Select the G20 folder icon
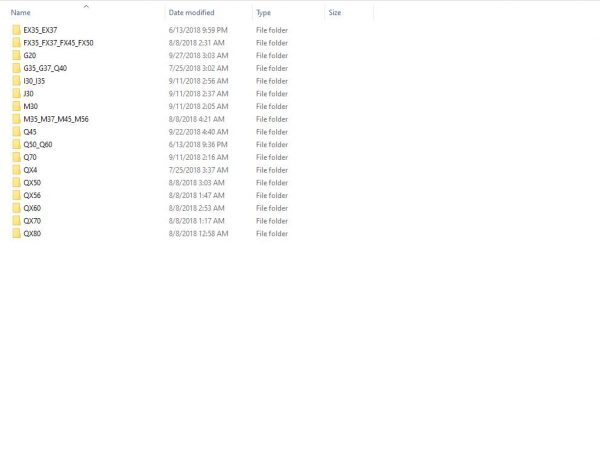 point(16,55)
